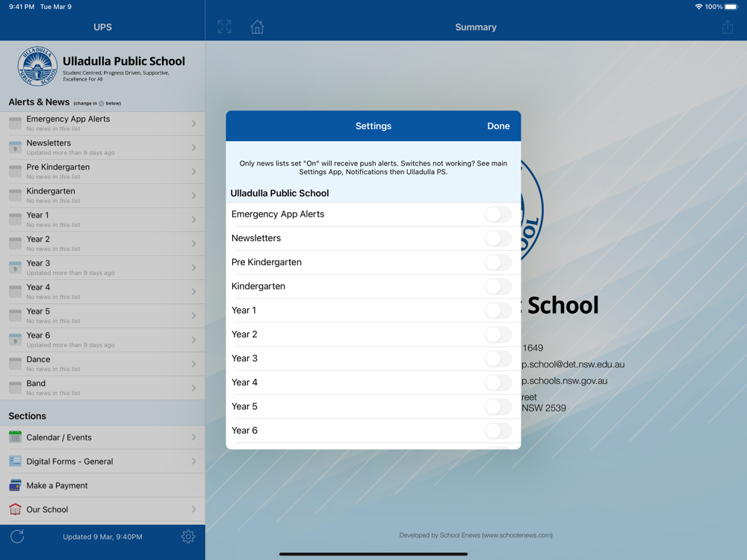Tap the Alerts & News heading
Viewport: 747px width, 560px height.
pos(39,102)
